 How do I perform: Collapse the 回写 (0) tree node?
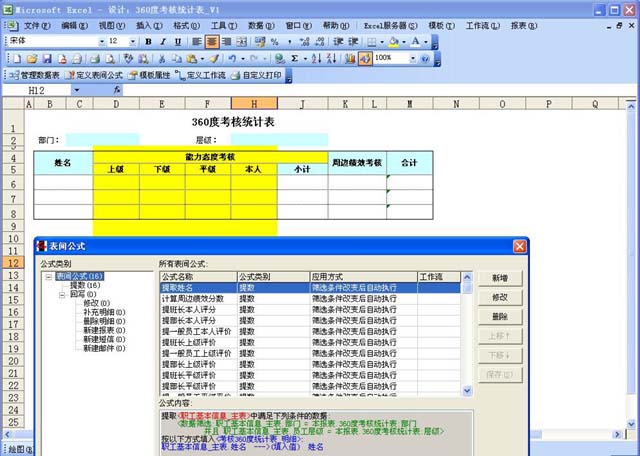tap(62, 294)
